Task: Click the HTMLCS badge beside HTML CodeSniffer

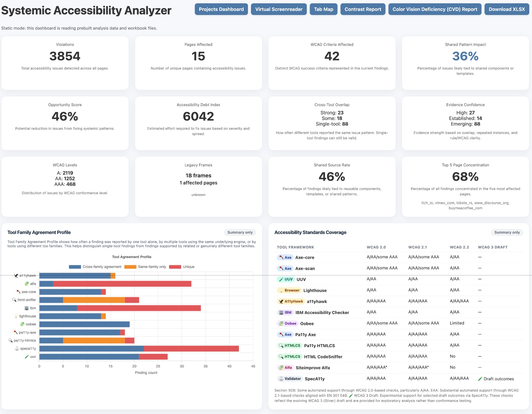Action: 289,357
